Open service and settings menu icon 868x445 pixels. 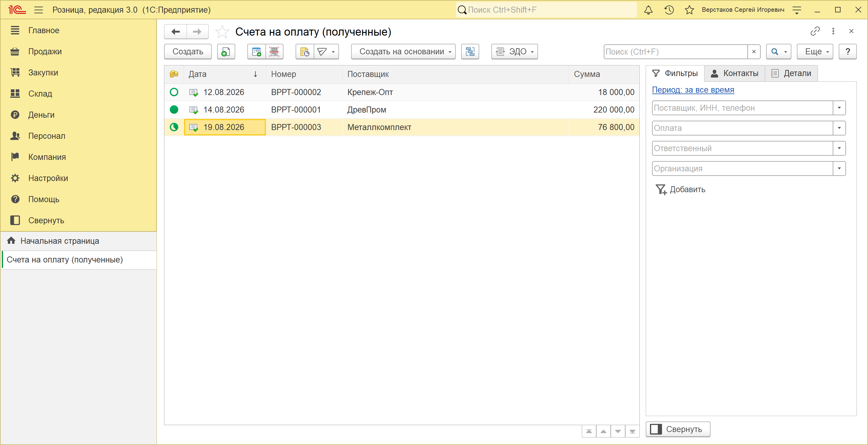tap(797, 10)
